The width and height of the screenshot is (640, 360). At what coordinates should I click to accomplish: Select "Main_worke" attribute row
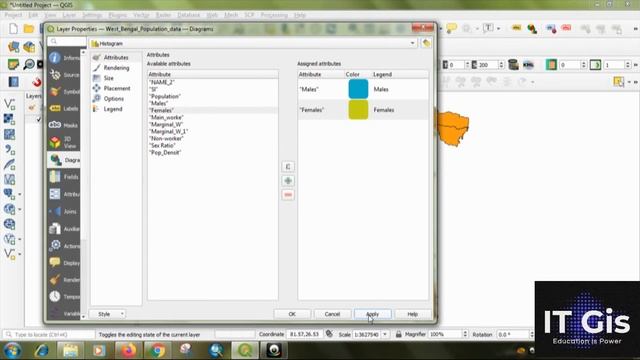click(x=213, y=117)
